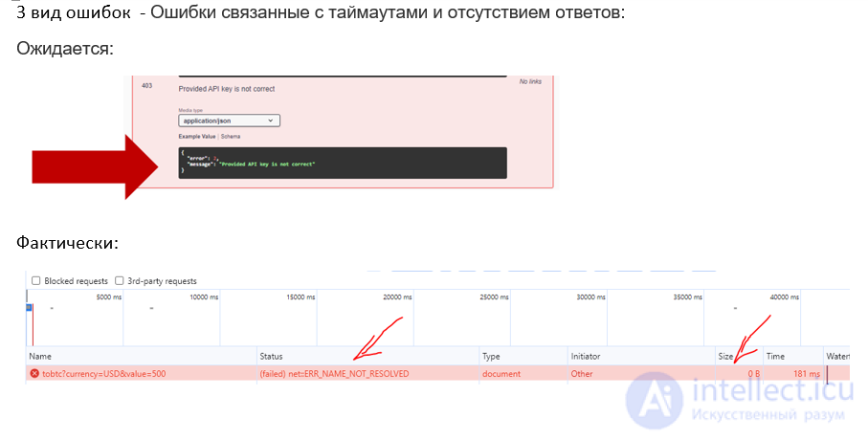Switch to the Schema tab

pos(231,136)
